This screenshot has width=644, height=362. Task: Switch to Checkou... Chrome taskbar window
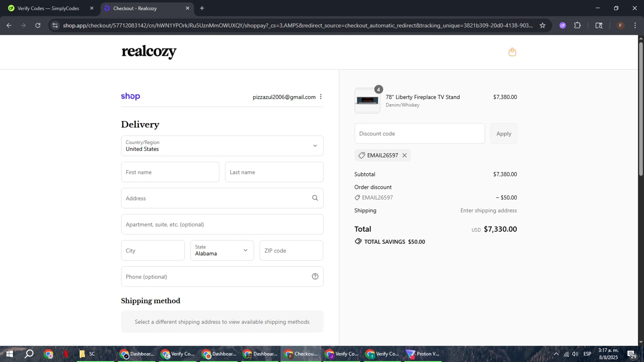pos(301,354)
